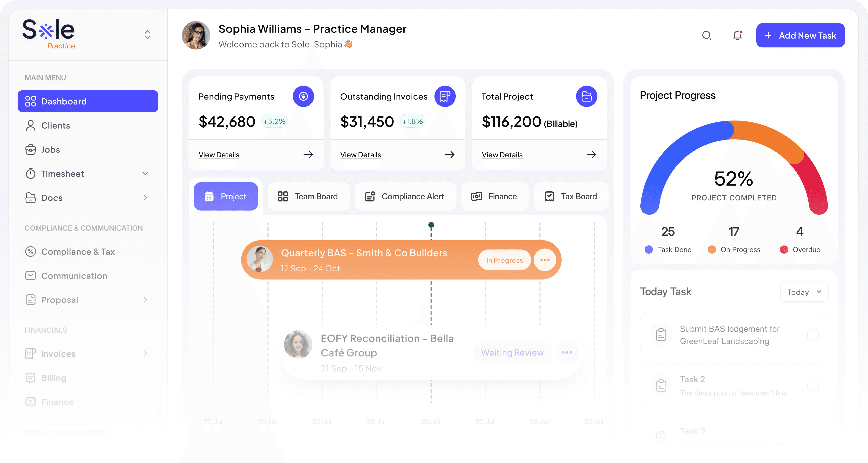Open View Details under Outstanding Invoices
Viewport: 868px width, 463px height.
(x=360, y=155)
